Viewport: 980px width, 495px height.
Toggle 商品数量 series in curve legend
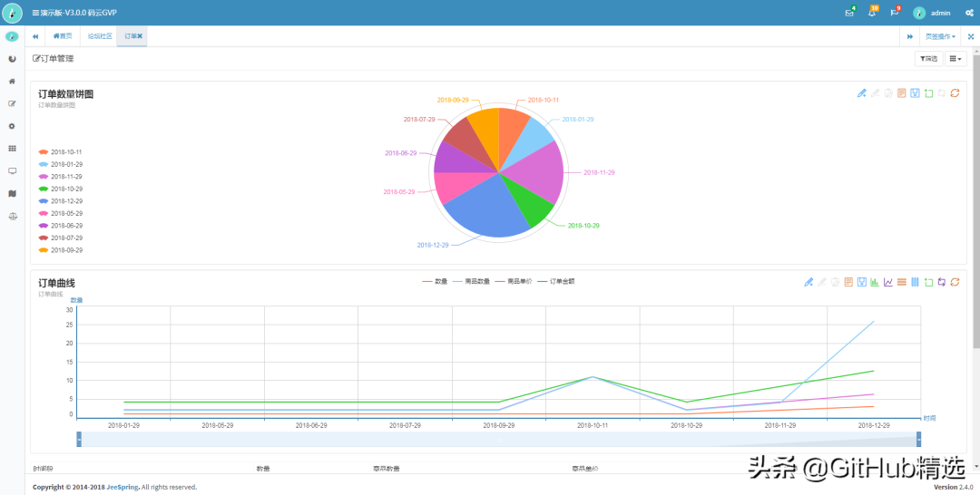tap(471, 282)
